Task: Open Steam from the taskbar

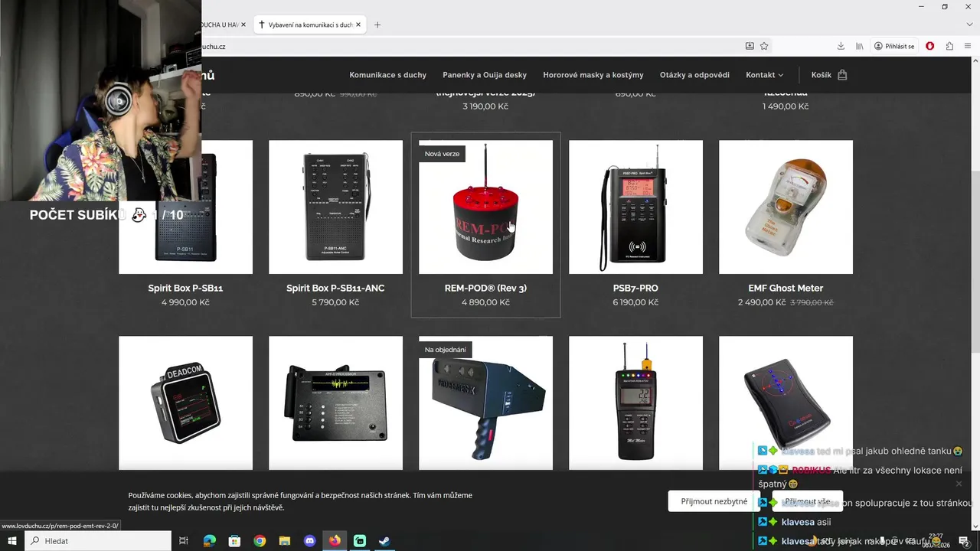Action: [x=384, y=541]
